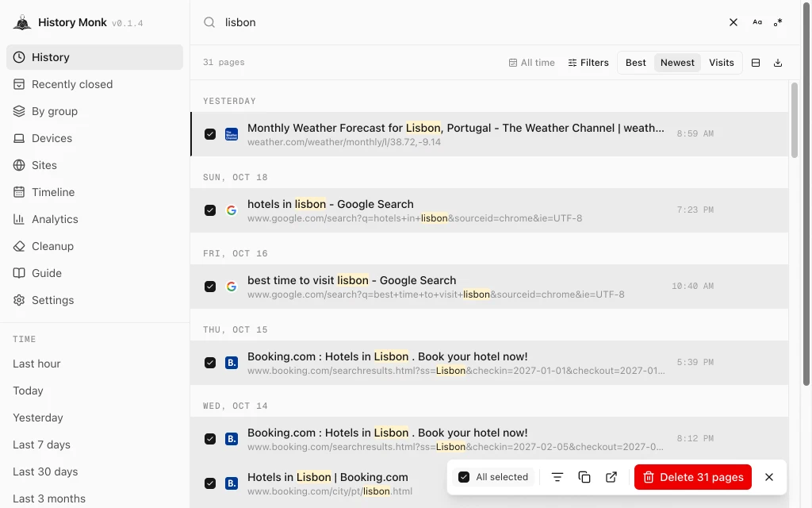The image size is (812, 508).
Task: Click the search magnifier icon
Action: 209,22
